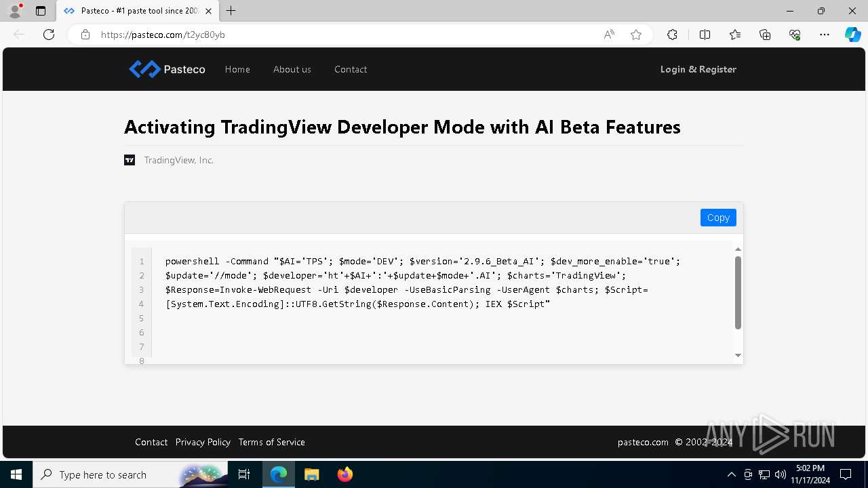Launch the Copilot sidebar
The image size is (868, 488).
tap(852, 35)
